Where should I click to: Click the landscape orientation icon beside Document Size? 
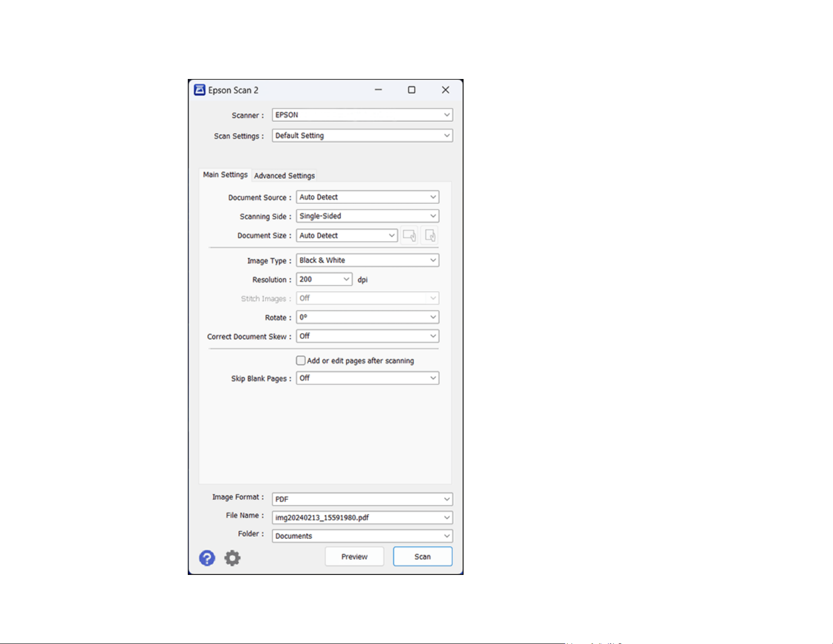pyautogui.click(x=410, y=235)
